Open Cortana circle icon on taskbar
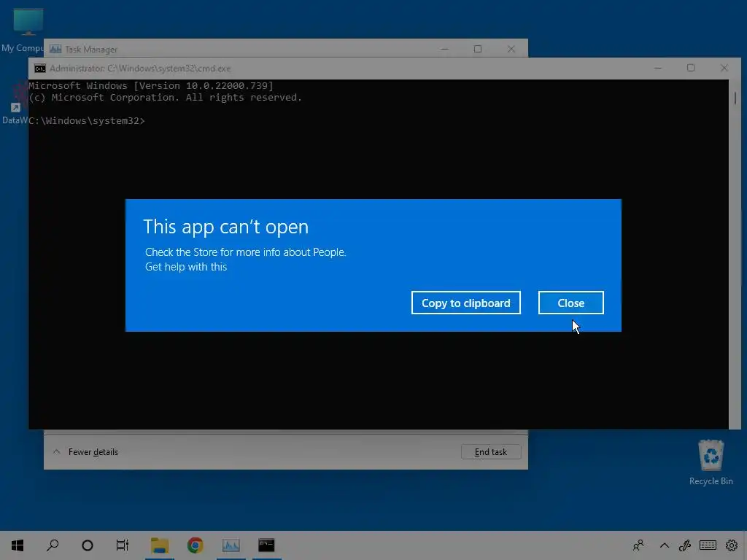This screenshot has width=747, height=560. [x=88, y=545]
